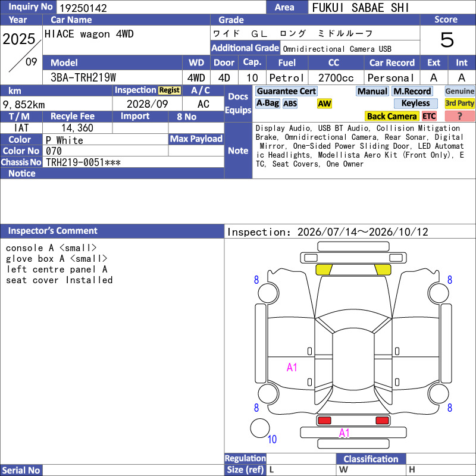476x476 pixels.
Task: Click the Omnidirectional Camera USB additional grade
Action: (337, 49)
